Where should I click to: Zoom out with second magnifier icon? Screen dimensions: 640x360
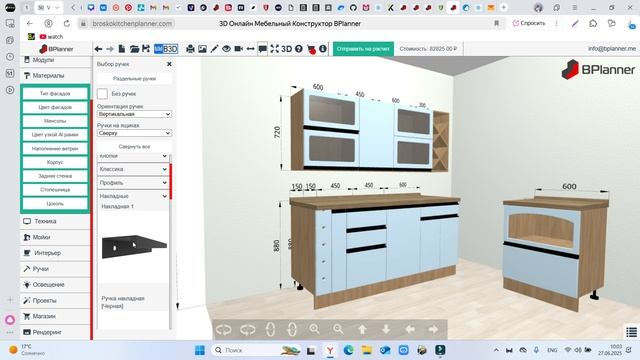(338, 329)
